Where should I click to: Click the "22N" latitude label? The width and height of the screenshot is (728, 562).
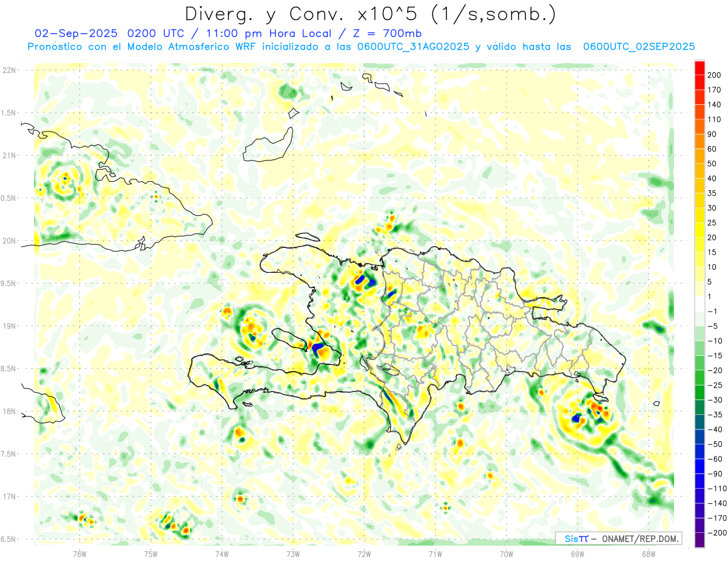(9, 70)
